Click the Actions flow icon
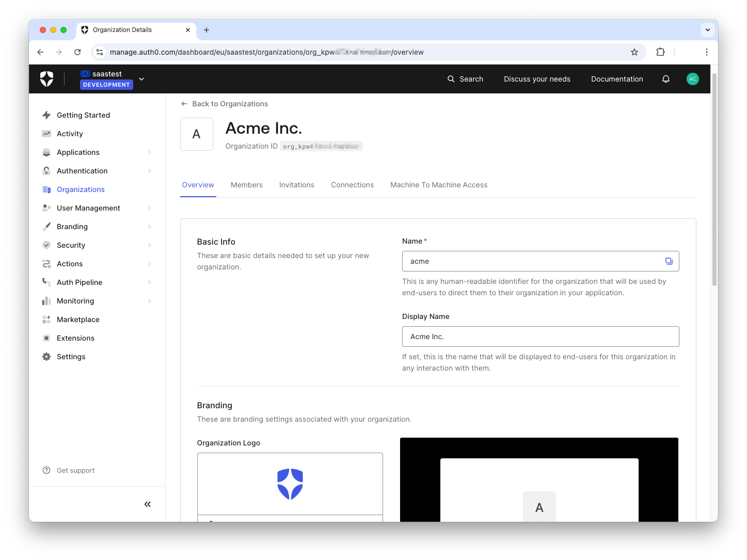Image resolution: width=747 pixels, height=560 pixels. click(x=46, y=264)
